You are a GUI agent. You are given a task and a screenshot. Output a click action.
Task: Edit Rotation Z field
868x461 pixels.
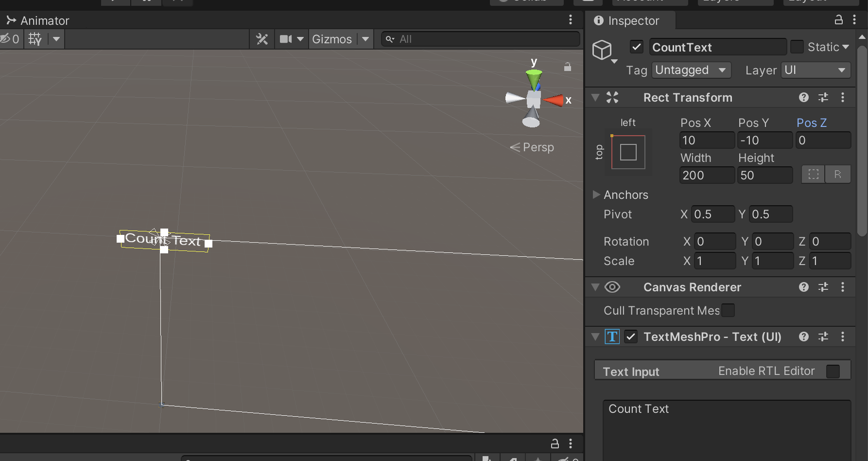pos(830,241)
